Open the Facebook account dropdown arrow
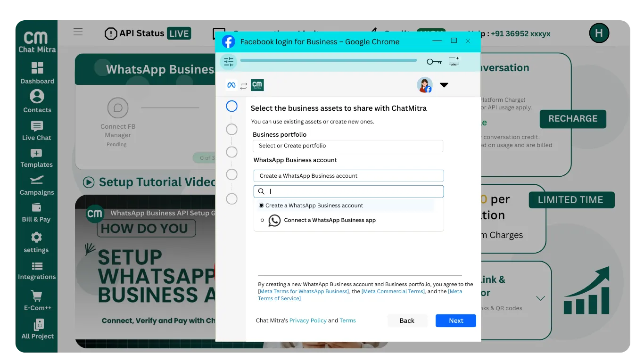Viewport: 644px width, 362px height. coord(444,85)
